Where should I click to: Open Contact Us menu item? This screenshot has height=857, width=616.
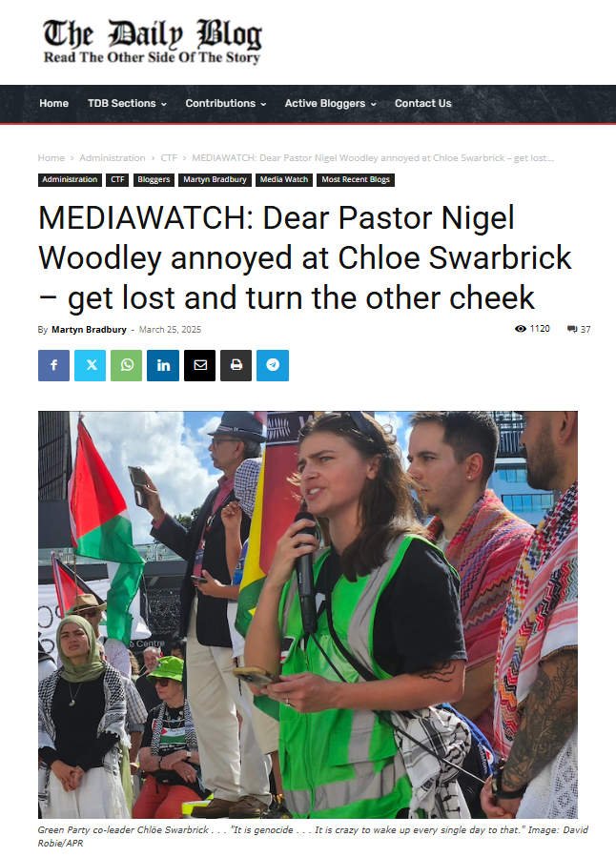click(x=423, y=103)
